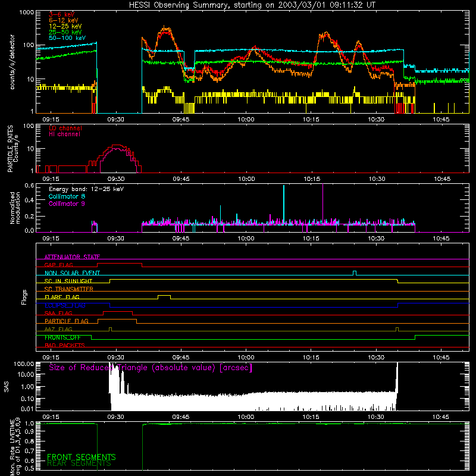Screen dimensions: 476x476
Task: Click the NON SOLAR EVENT flag label
Action: point(72,273)
